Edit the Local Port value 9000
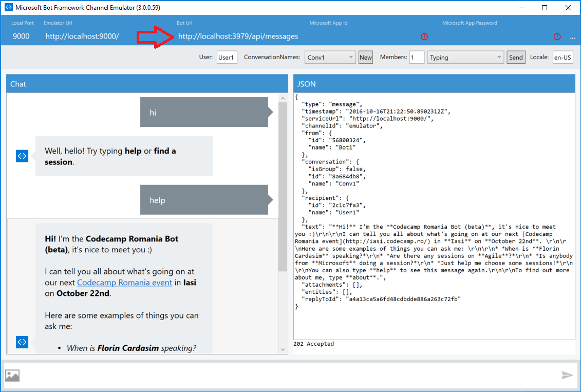This screenshot has height=392, width=581. pyautogui.click(x=21, y=36)
